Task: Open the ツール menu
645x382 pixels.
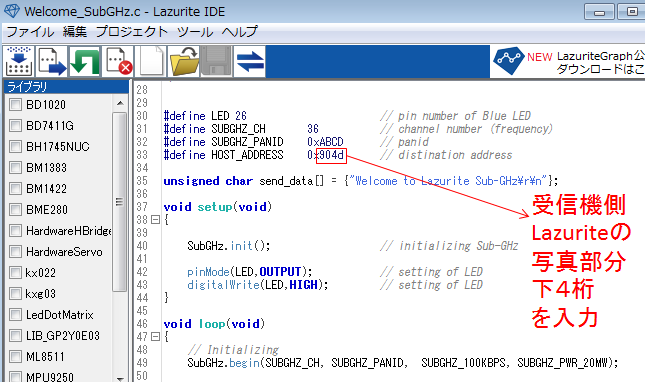Action: pos(195,32)
